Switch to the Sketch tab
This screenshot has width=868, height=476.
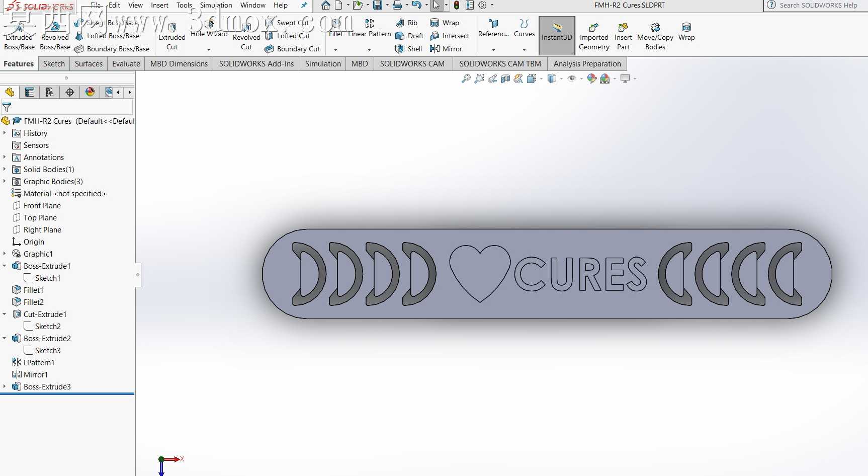pos(54,64)
